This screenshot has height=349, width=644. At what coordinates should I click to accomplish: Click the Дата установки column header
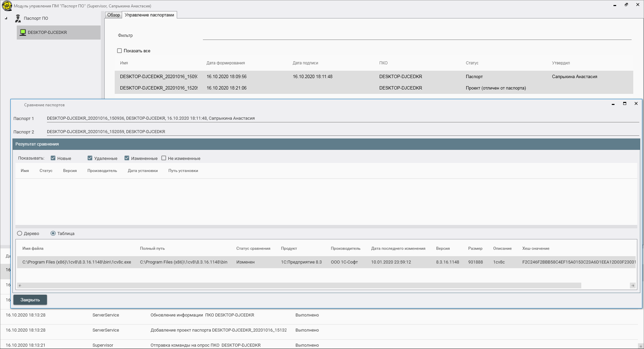coord(143,171)
